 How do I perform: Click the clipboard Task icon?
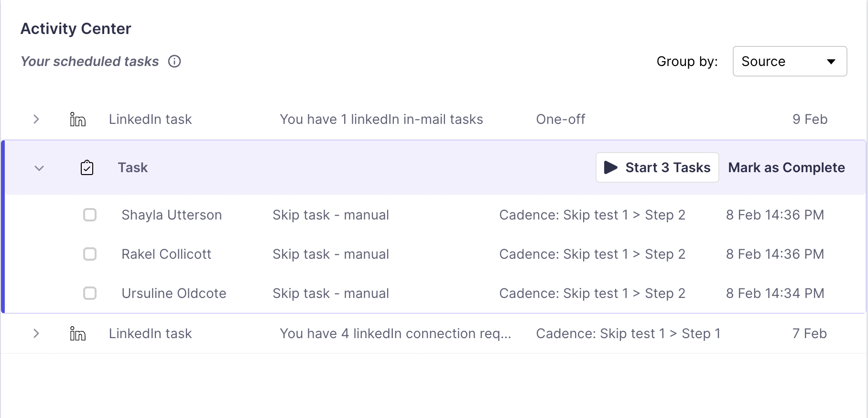click(87, 167)
